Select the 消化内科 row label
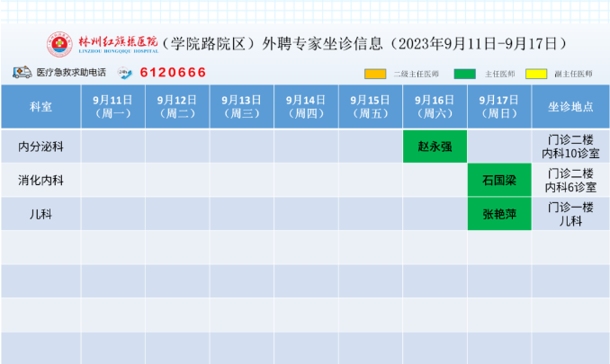The image size is (610, 364). click(40, 181)
